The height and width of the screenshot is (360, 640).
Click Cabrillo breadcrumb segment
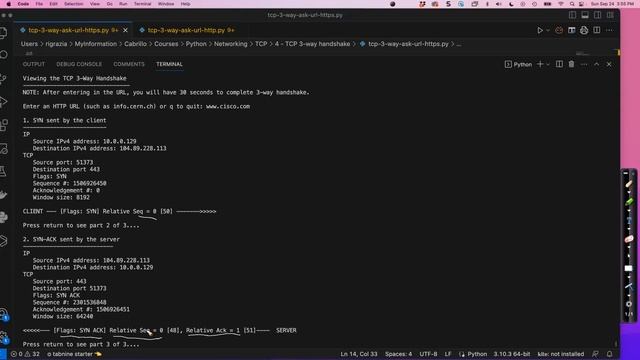(x=135, y=44)
